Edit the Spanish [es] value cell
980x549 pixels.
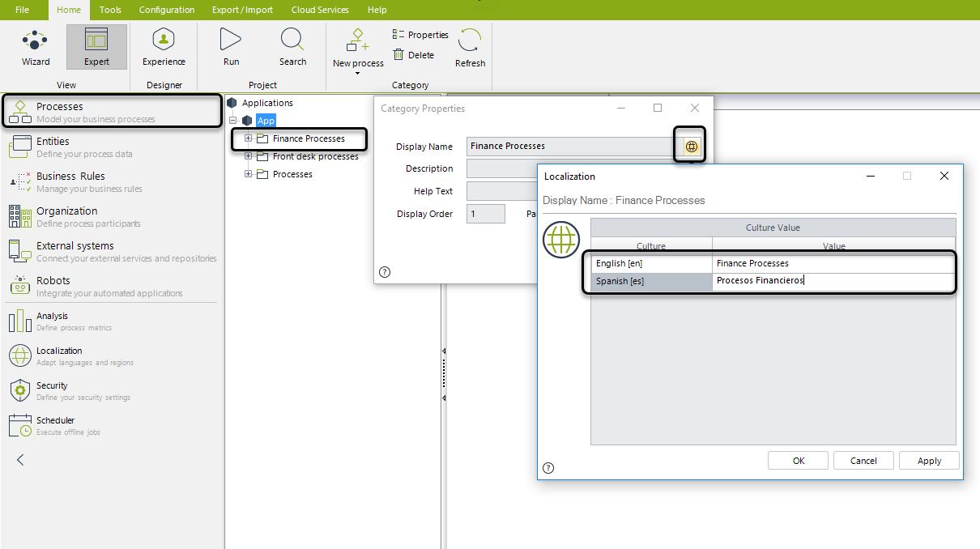[833, 281]
